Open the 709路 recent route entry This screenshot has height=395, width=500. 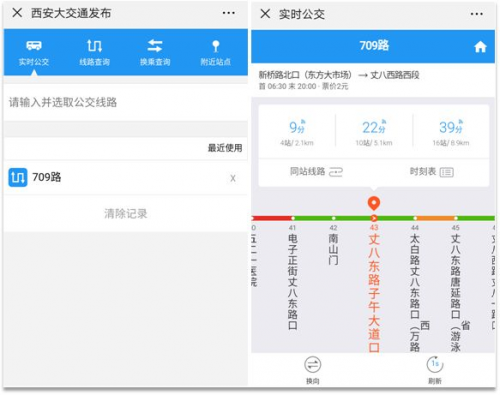[x=126, y=177]
